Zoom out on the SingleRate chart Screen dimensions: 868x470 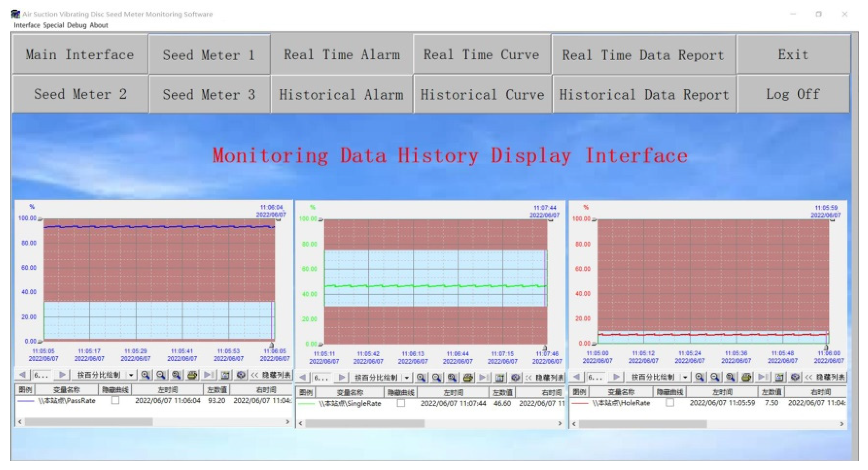437,377
